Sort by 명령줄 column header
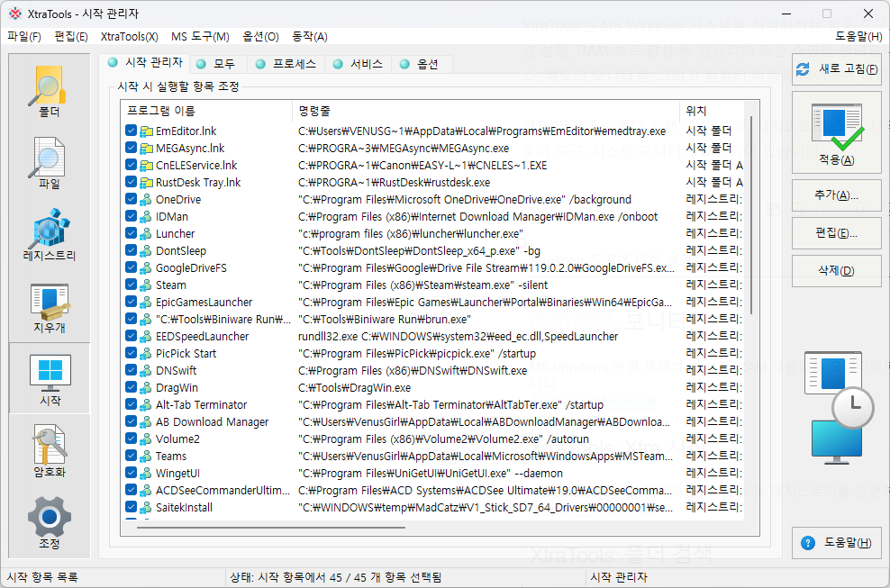This screenshot has width=890, height=588. pyautogui.click(x=486, y=111)
